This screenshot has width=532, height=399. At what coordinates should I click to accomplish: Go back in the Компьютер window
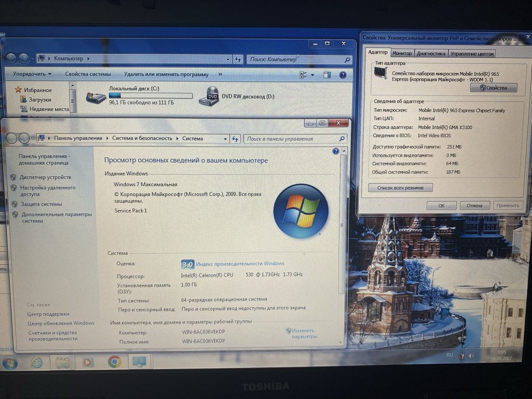click(11, 59)
